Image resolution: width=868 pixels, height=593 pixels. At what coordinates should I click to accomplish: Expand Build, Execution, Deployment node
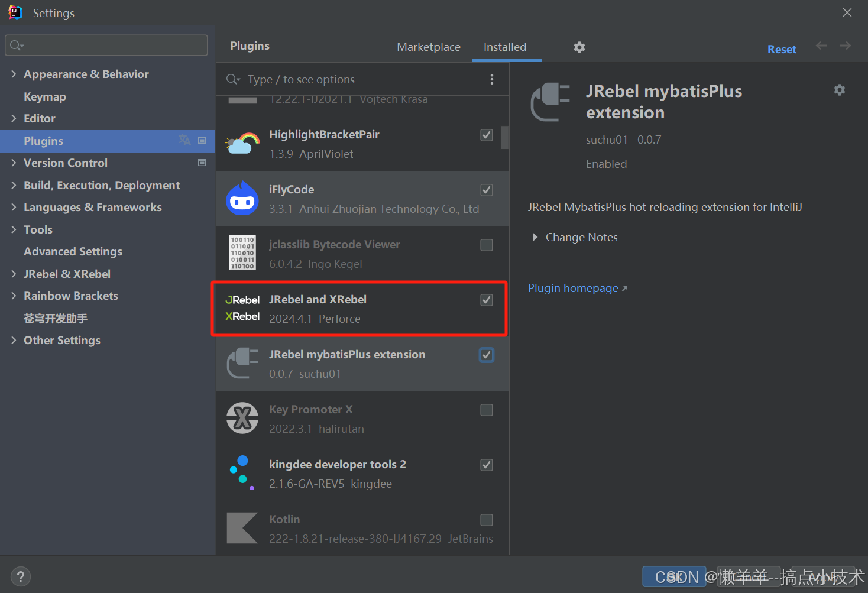(14, 185)
